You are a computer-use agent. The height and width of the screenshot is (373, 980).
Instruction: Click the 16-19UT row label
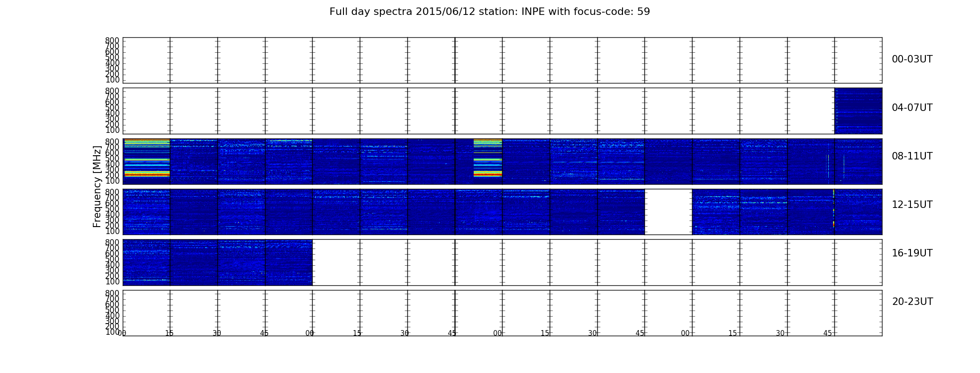coord(912,253)
